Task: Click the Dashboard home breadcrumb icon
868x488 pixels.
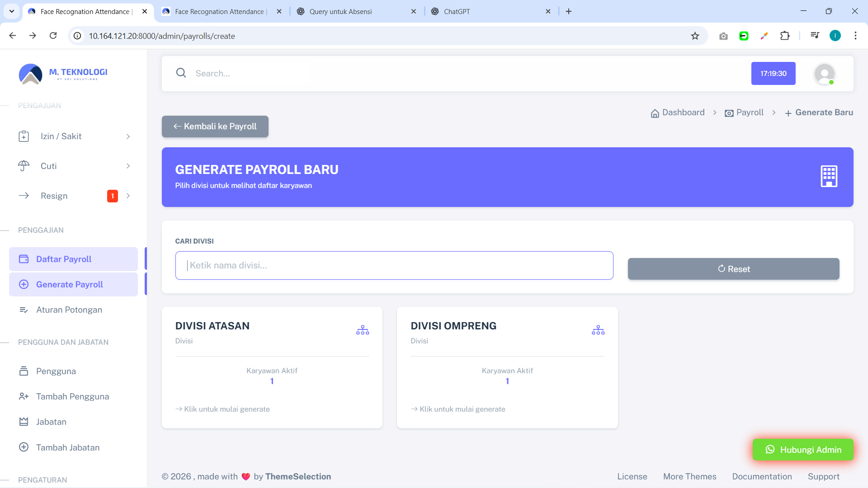Action: click(x=655, y=113)
